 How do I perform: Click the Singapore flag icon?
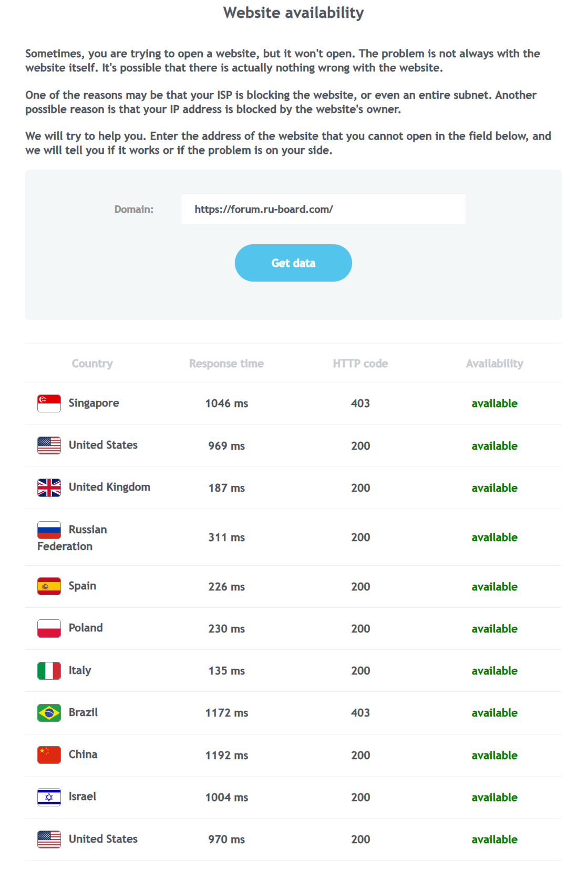[x=49, y=403]
